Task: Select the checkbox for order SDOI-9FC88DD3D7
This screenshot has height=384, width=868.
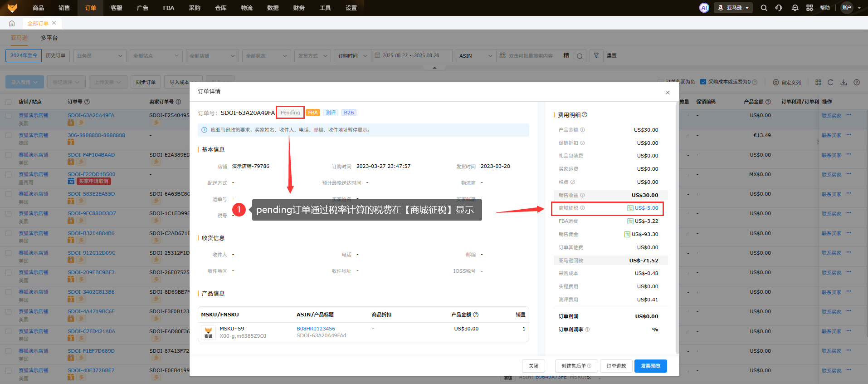Action: pos(8,213)
